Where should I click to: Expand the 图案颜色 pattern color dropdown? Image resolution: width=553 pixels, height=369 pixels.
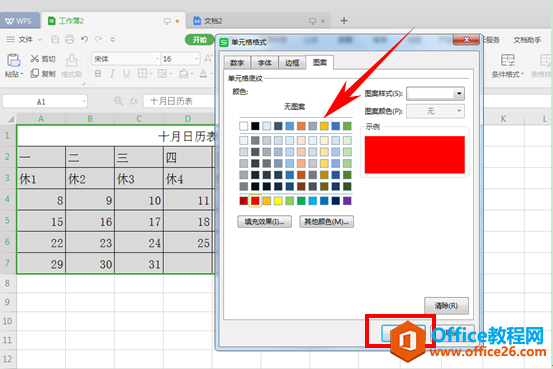click(459, 111)
